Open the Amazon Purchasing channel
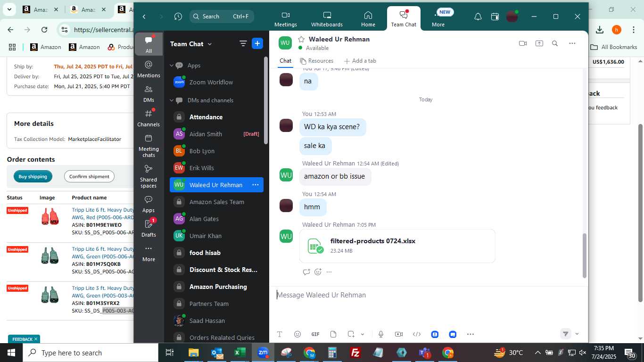The width and height of the screenshot is (644, 362). (216, 287)
